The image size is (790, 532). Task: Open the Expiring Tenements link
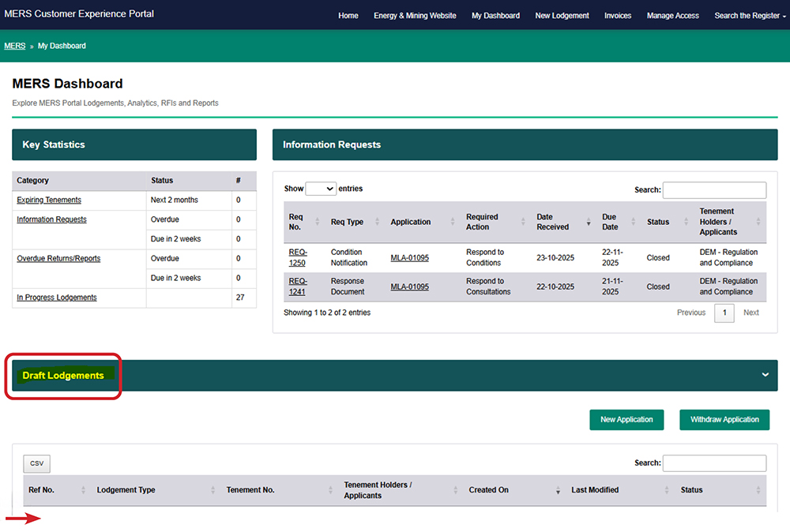pyautogui.click(x=49, y=200)
